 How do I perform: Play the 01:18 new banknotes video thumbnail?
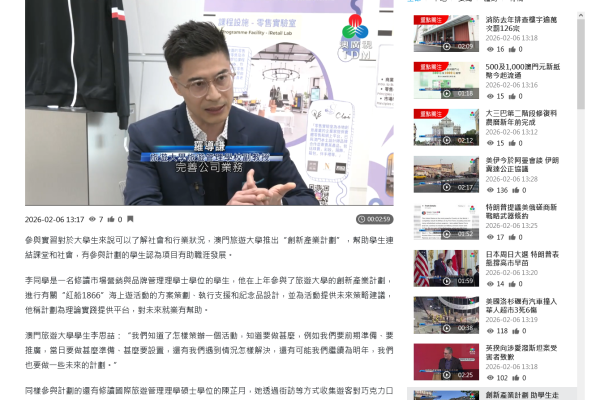[x=446, y=80]
